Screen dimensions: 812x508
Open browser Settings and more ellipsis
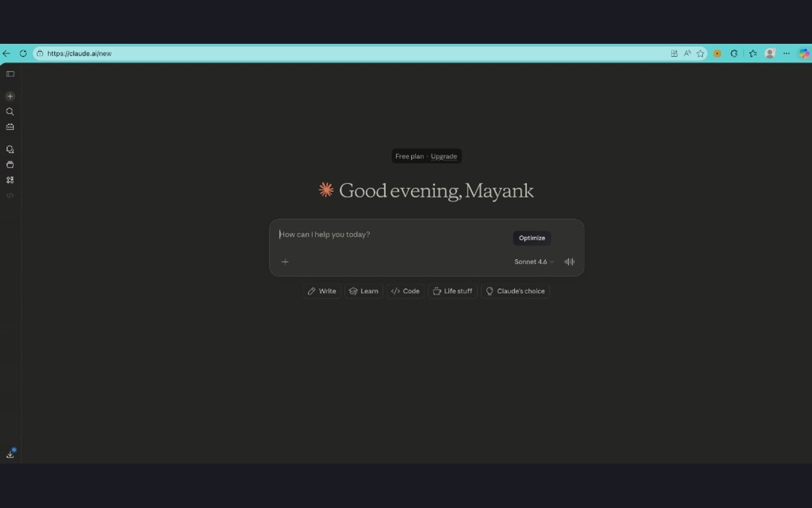tap(787, 53)
